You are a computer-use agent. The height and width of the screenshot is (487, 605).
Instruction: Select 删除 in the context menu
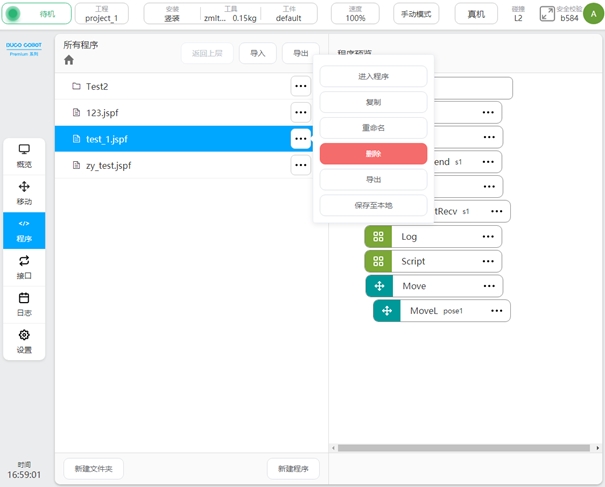tap(373, 154)
